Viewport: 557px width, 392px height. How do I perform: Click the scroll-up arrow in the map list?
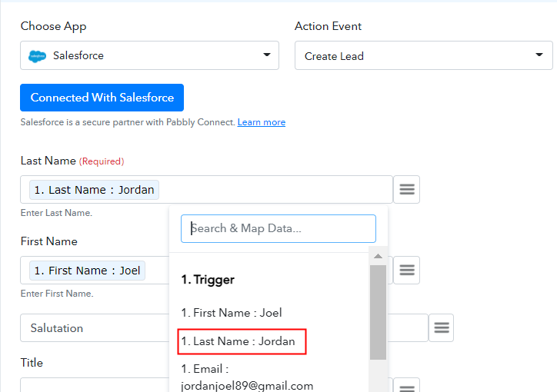[378, 256]
